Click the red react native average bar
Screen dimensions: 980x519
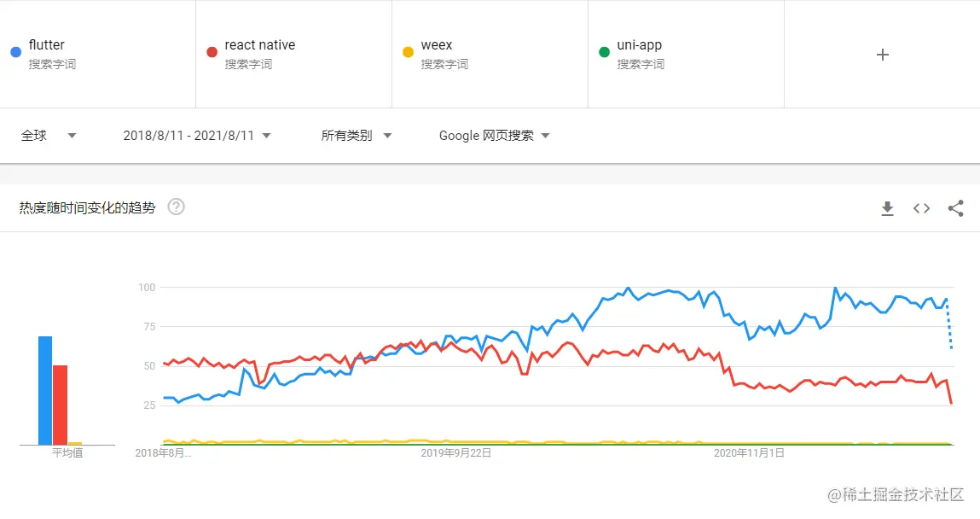pyautogui.click(x=60, y=405)
